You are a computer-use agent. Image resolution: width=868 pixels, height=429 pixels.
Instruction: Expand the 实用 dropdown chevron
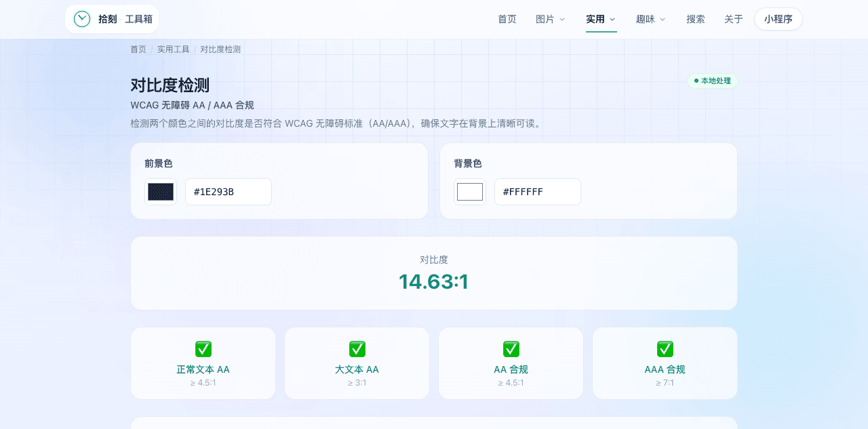[x=612, y=20]
